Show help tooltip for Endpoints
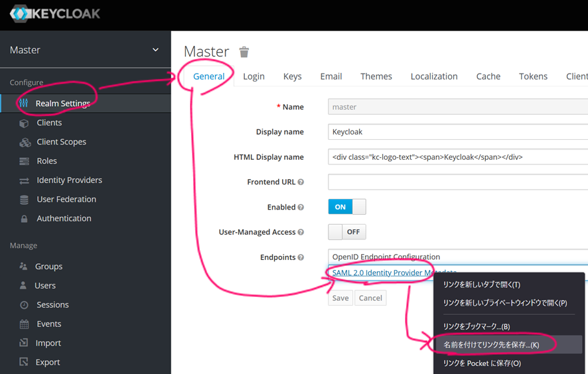 [x=301, y=257]
